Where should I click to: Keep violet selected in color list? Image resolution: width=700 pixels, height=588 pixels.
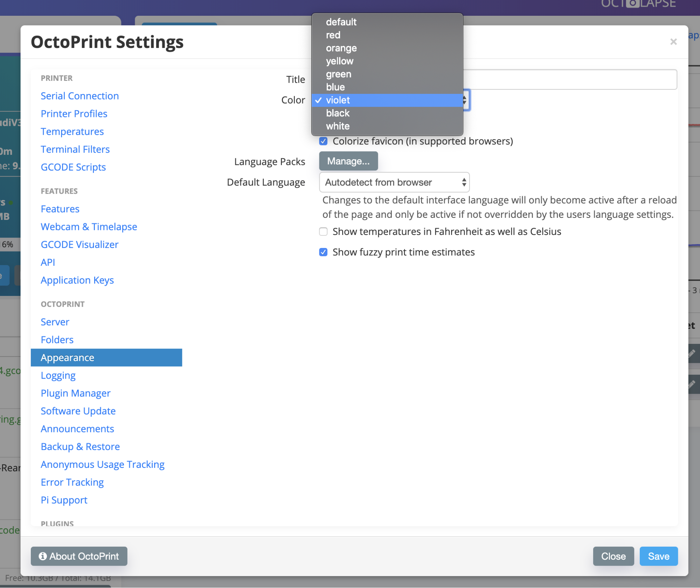click(387, 100)
